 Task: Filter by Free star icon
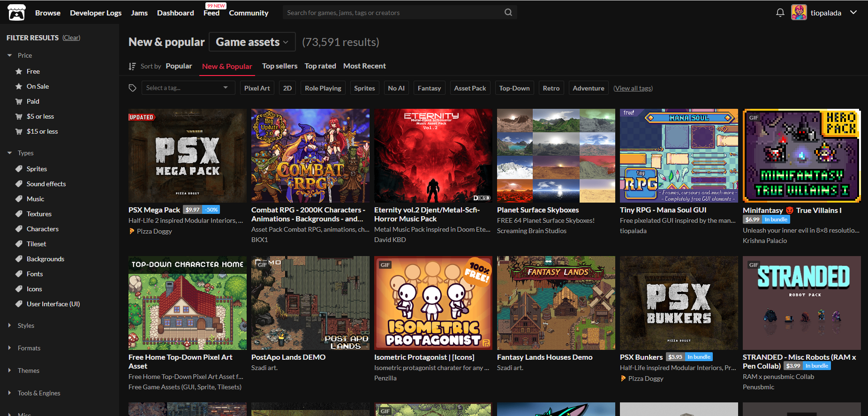click(x=19, y=71)
